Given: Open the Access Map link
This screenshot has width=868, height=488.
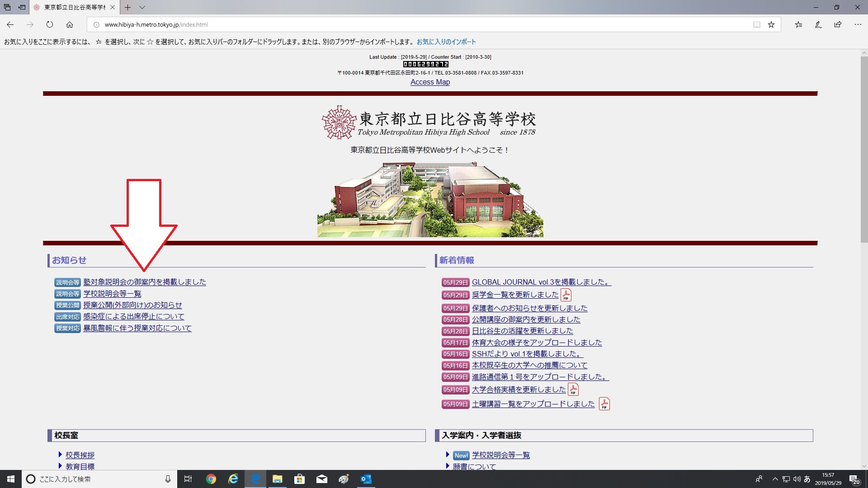Looking at the screenshot, I should pyautogui.click(x=430, y=82).
